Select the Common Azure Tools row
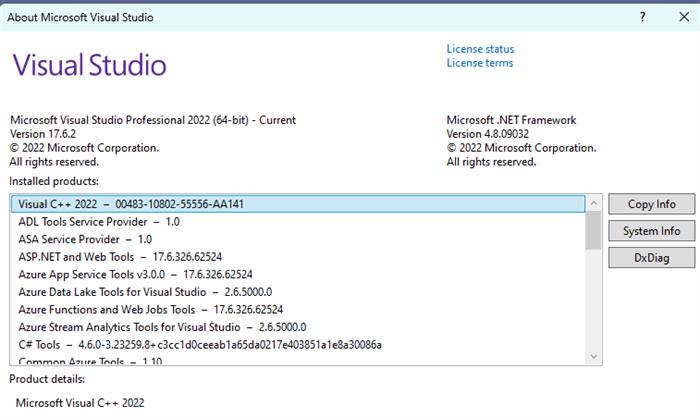Viewport: 700px width, 417px height. [298, 360]
